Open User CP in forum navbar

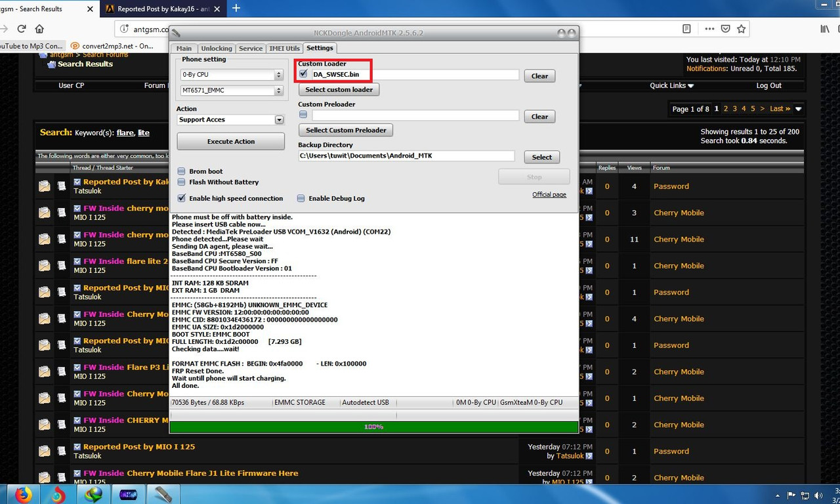(72, 85)
